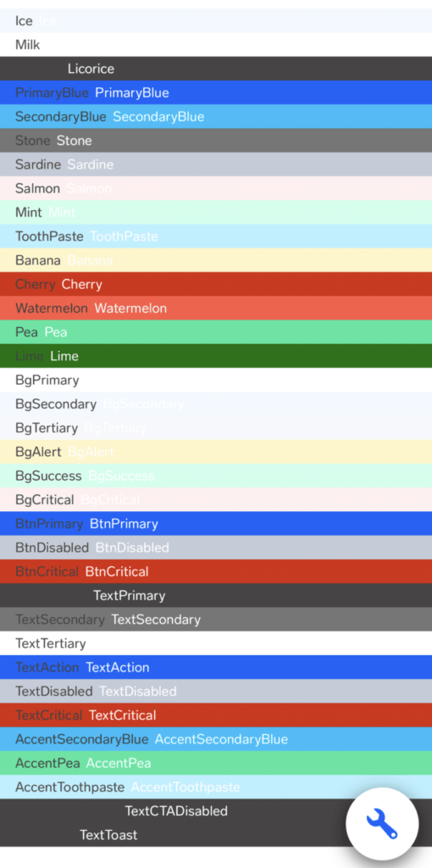Choose the SecondaryBlue swatch row
This screenshot has width=432, height=868.
pos(216,117)
